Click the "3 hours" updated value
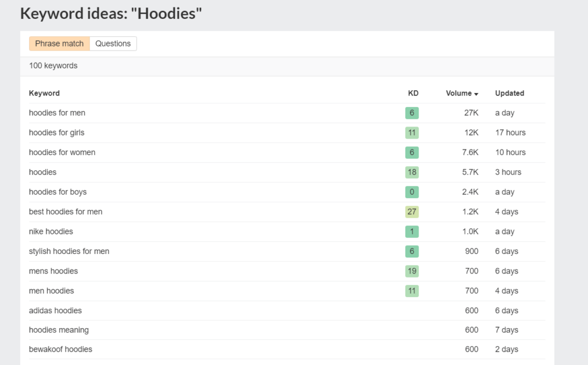This screenshot has height=365, width=588. (508, 172)
